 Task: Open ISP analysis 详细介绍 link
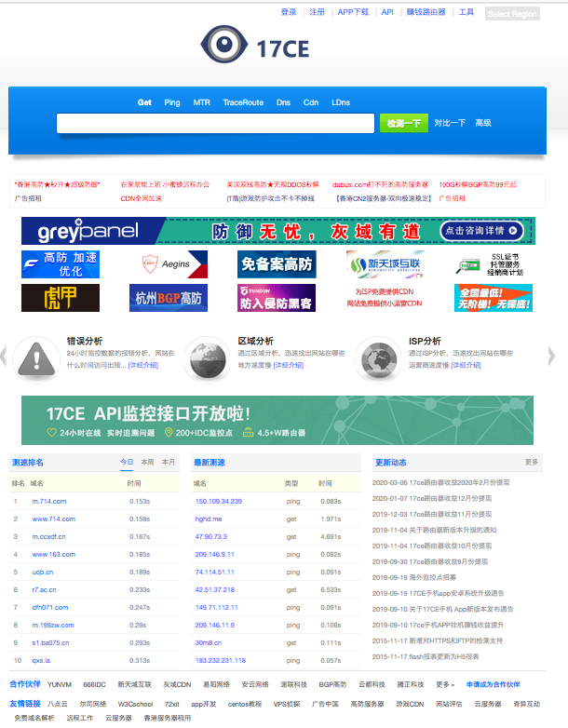point(466,365)
